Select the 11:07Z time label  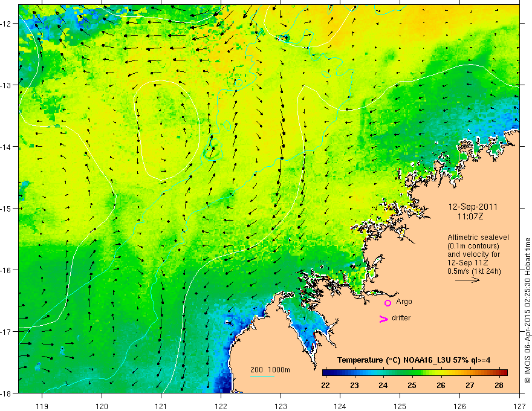[470, 216]
